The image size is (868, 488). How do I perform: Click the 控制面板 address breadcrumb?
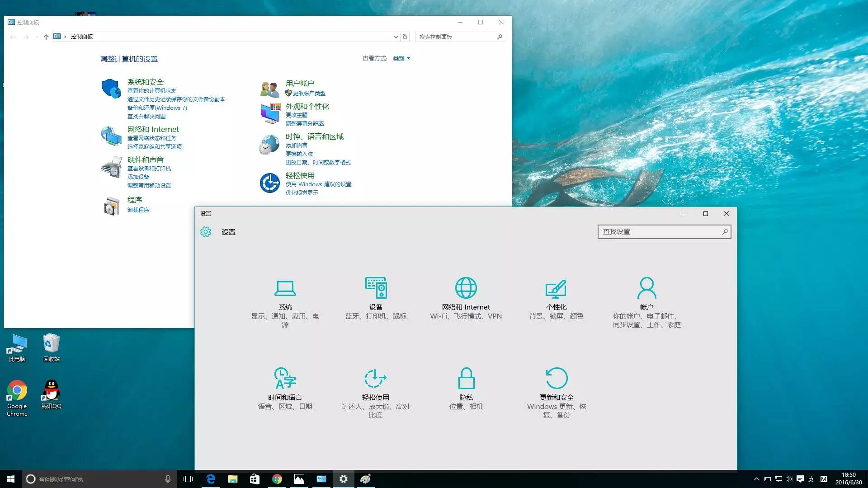[81, 37]
